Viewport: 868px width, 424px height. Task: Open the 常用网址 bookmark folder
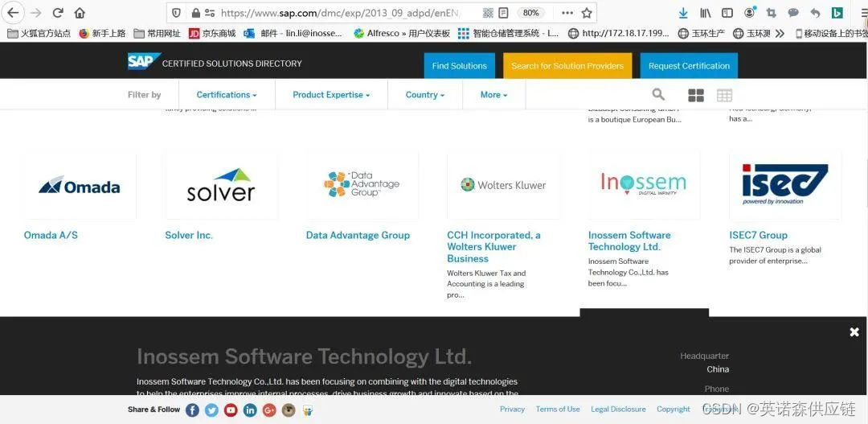158,33
